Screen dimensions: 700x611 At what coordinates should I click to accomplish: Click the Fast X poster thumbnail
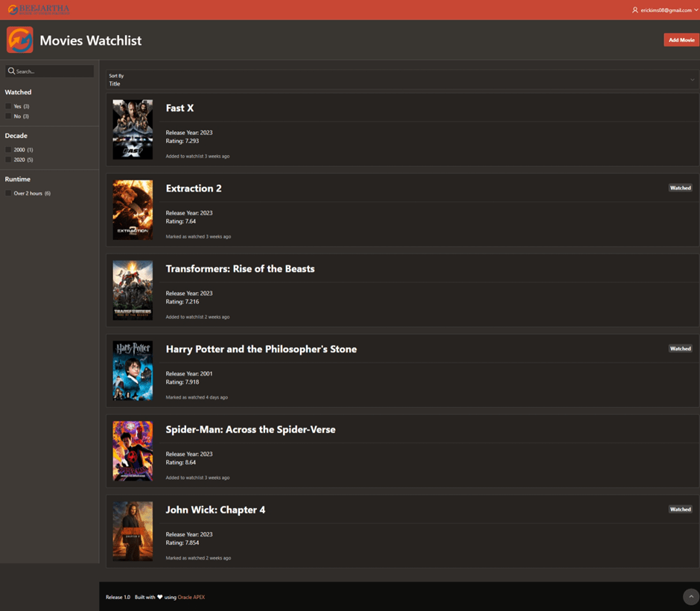click(133, 130)
